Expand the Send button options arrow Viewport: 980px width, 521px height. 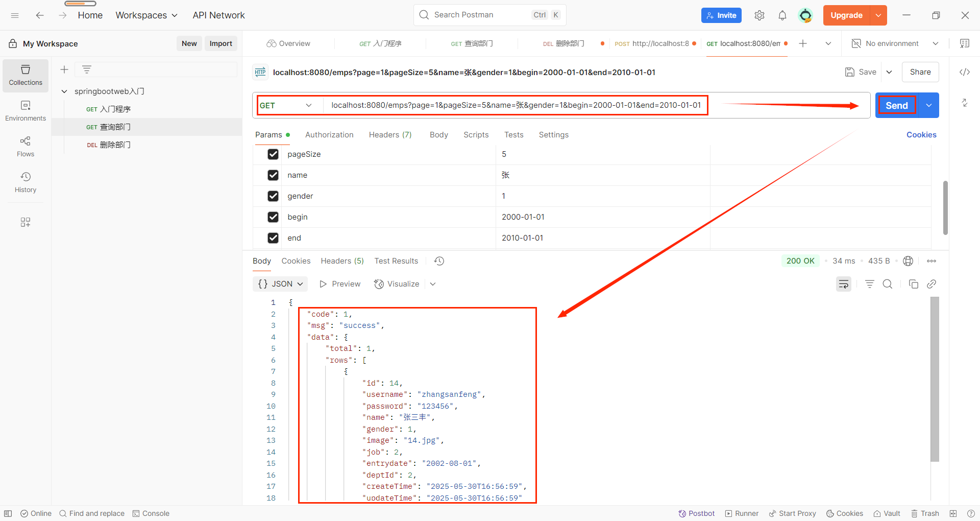point(929,105)
